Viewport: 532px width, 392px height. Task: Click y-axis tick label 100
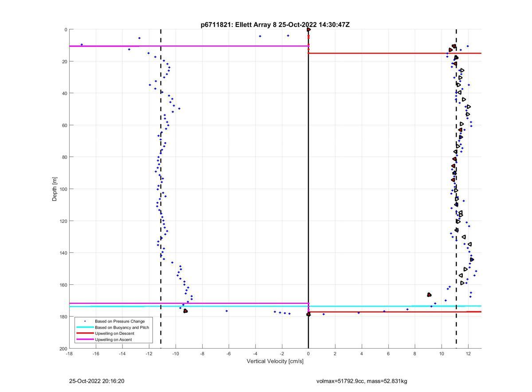click(63, 189)
